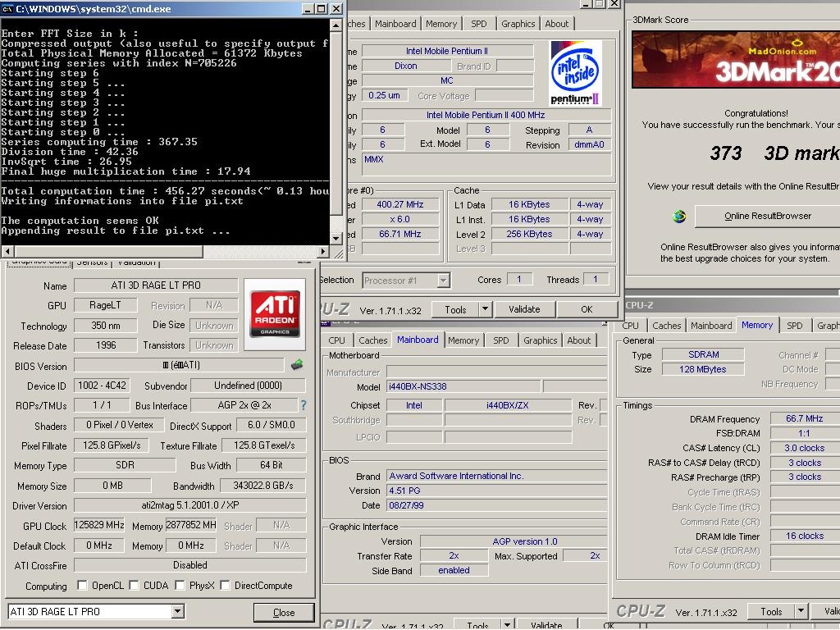Select About tab in Mainboard CPU-Z window

(578, 340)
